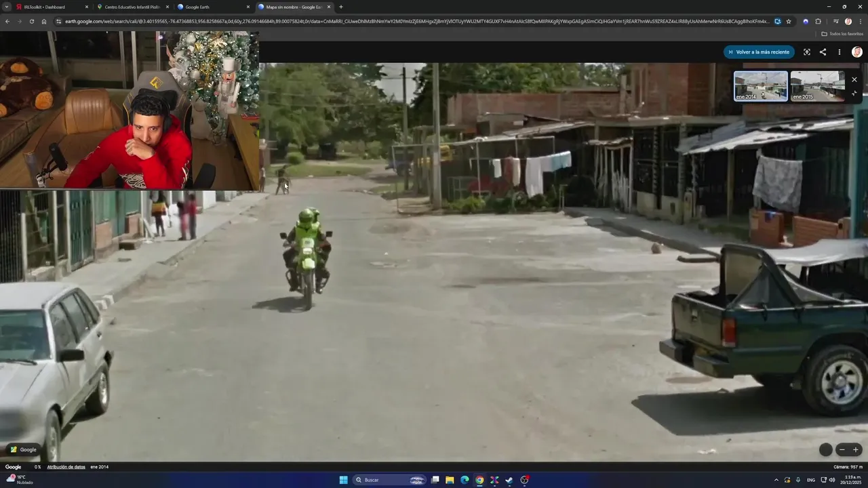Click the Volver a la más reciente button
Image resolution: width=868 pixels, height=488 pixels.
(759, 52)
